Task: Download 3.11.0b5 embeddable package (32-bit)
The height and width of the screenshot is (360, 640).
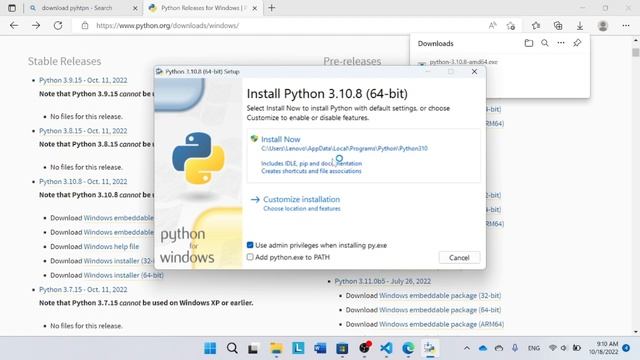Action: 440,296
